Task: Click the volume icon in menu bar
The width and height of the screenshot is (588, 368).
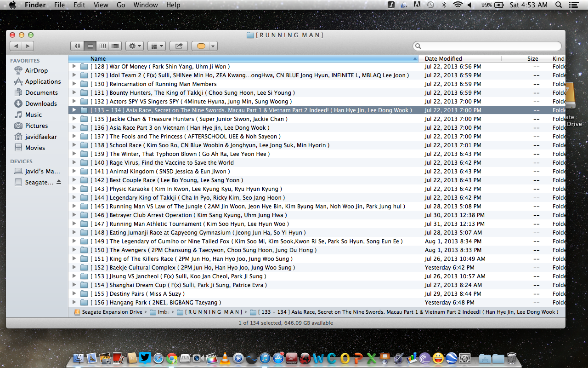Action: click(469, 5)
